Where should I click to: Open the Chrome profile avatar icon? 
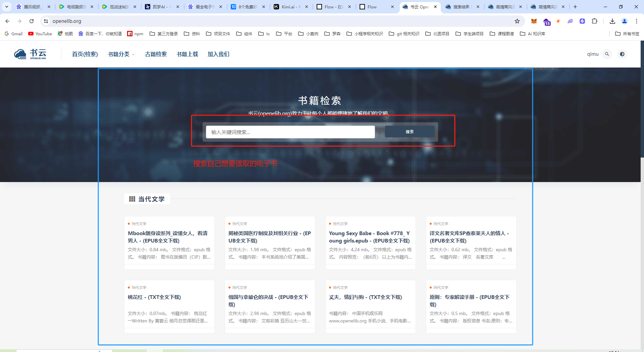point(624,21)
